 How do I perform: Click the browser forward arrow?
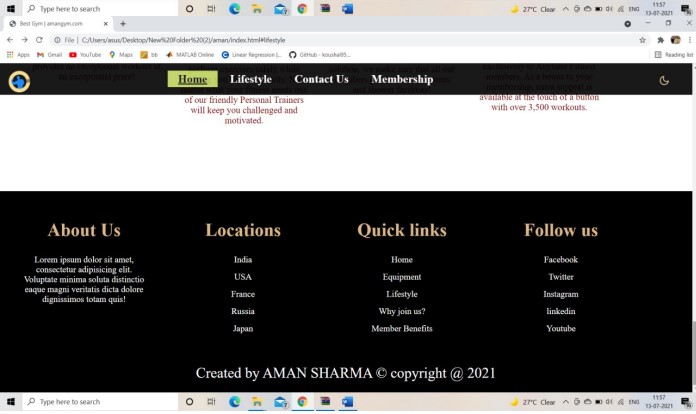pos(24,40)
